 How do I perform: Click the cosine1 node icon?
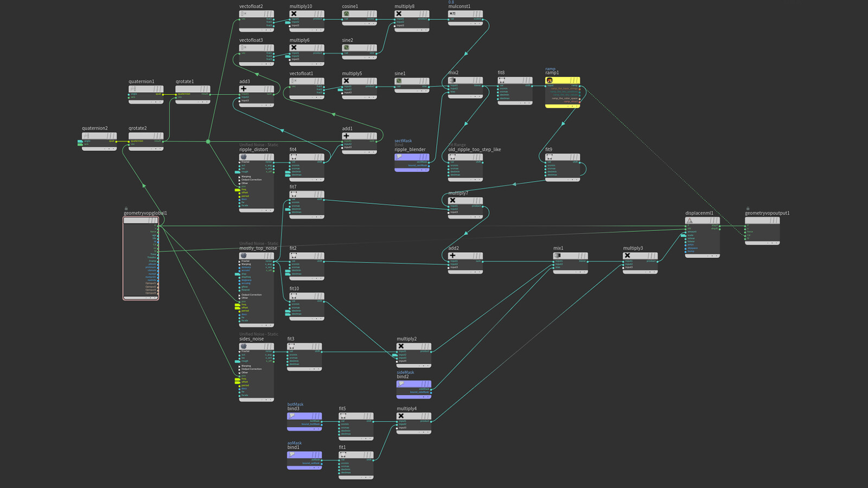pos(346,14)
